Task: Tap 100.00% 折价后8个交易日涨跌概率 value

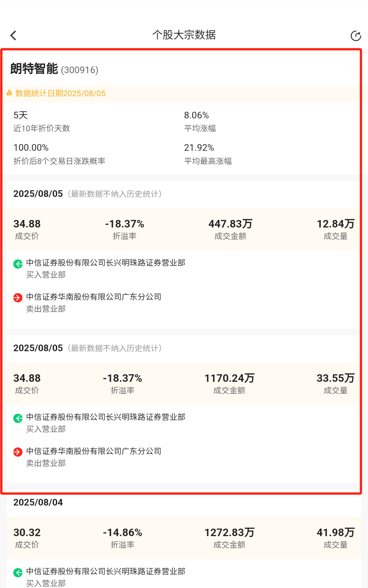Action: click(x=31, y=148)
